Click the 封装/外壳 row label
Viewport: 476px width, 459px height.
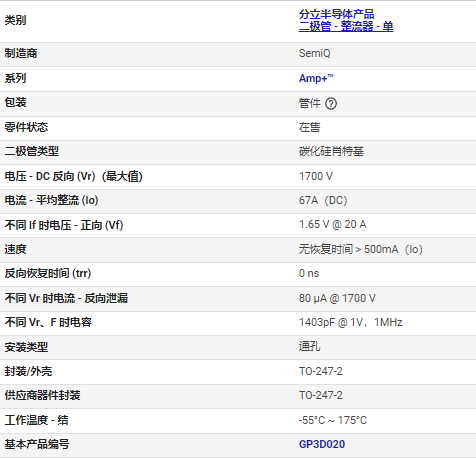(28, 371)
